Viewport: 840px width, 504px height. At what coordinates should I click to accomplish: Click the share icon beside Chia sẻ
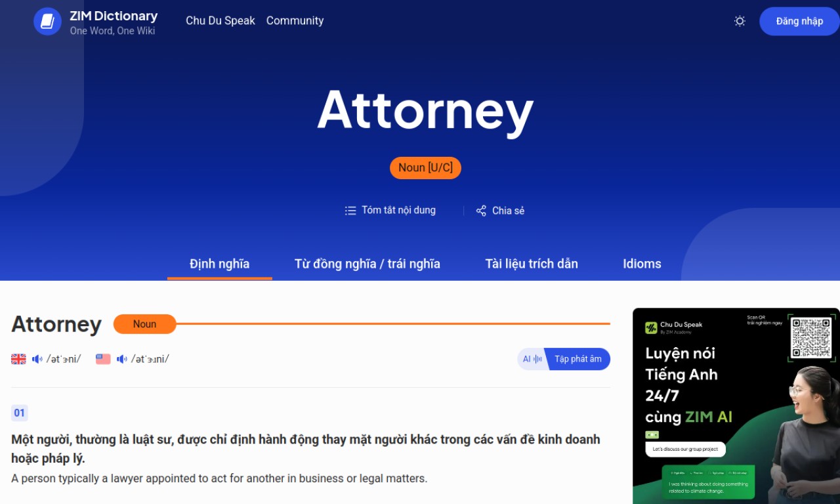(x=481, y=211)
